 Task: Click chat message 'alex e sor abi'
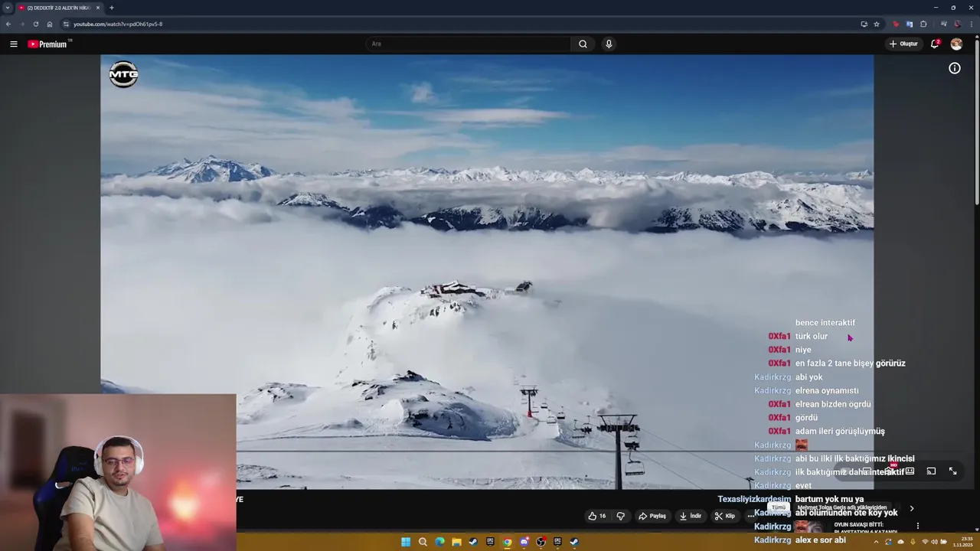(821, 540)
